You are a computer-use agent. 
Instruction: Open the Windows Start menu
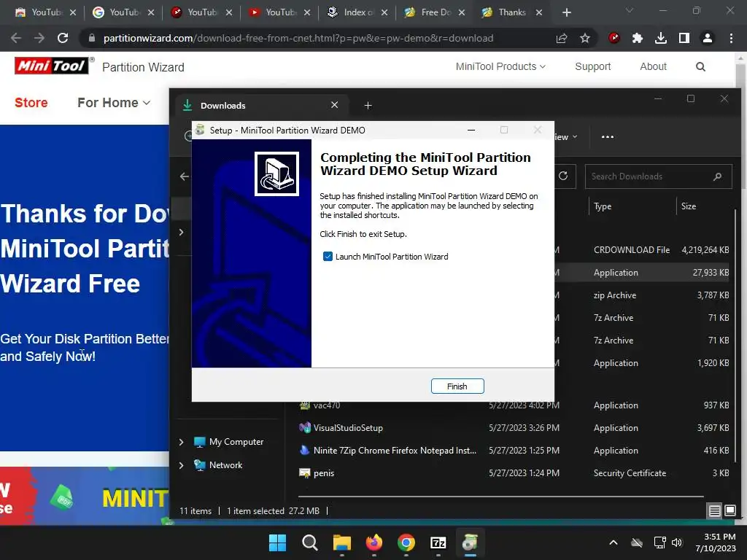(277, 542)
